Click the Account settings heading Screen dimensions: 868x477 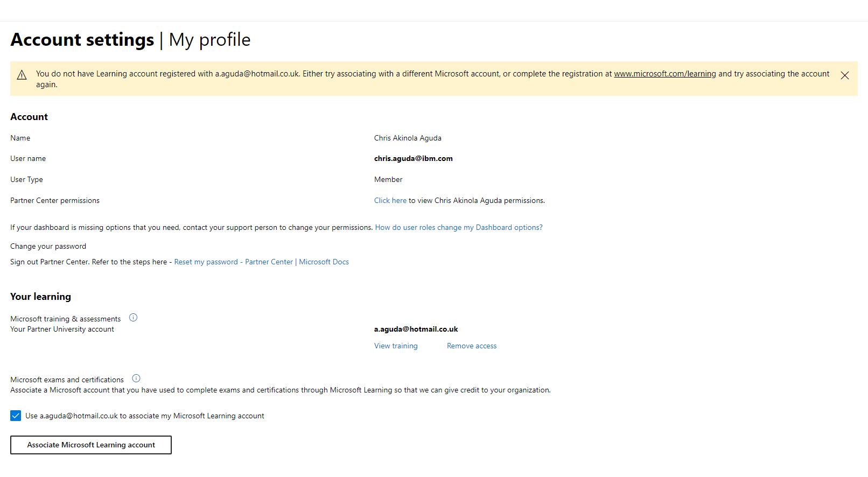(x=82, y=40)
